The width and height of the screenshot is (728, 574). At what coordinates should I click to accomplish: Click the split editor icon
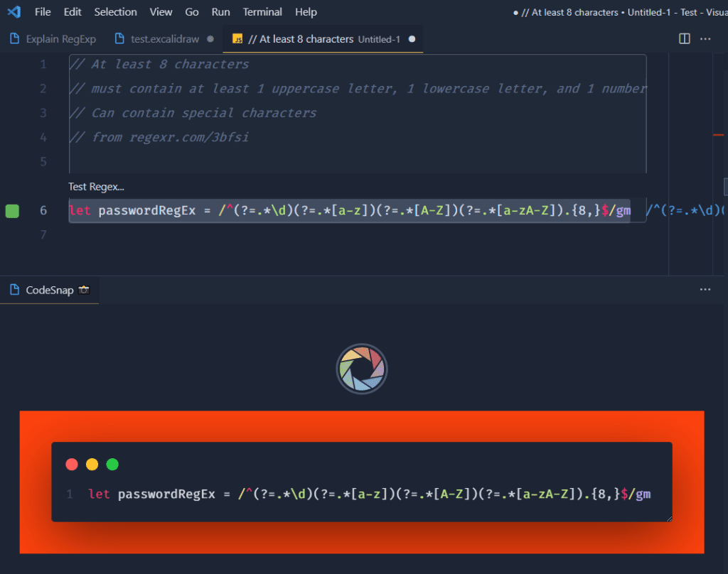pos(684,39)
